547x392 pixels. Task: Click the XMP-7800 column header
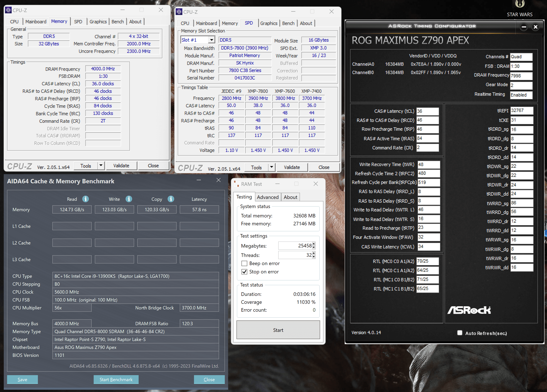tap(258, 91)
